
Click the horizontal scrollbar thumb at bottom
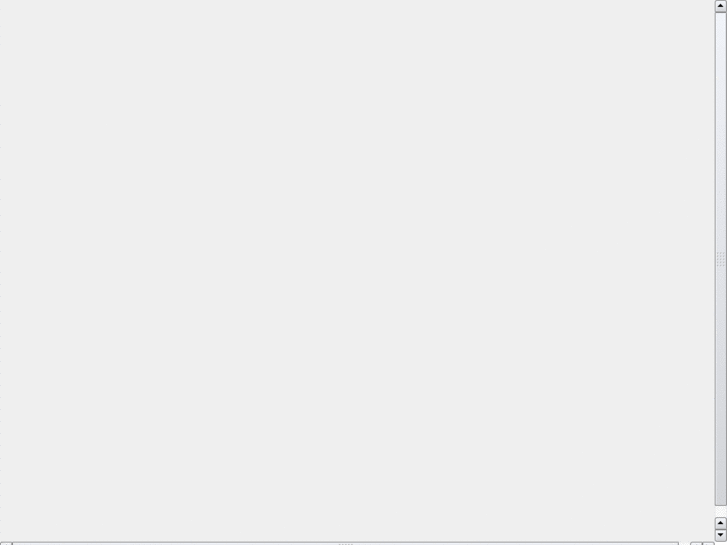(x=345, y=543)
